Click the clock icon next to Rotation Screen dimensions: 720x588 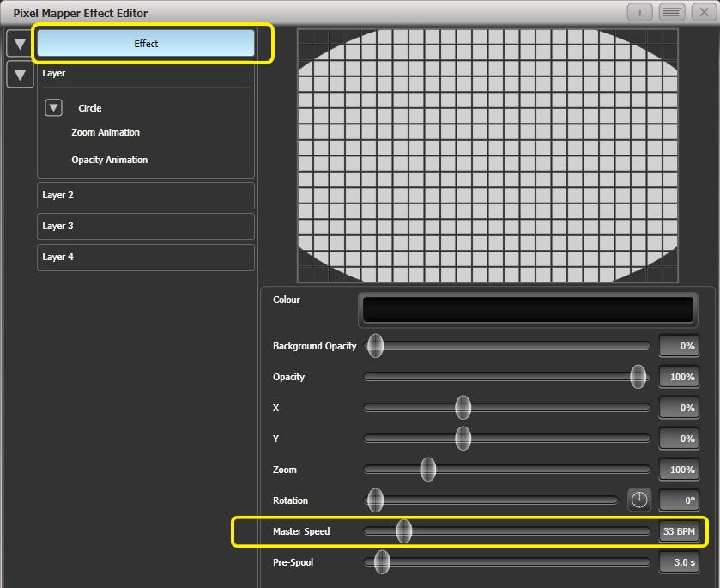click(639, 500)
